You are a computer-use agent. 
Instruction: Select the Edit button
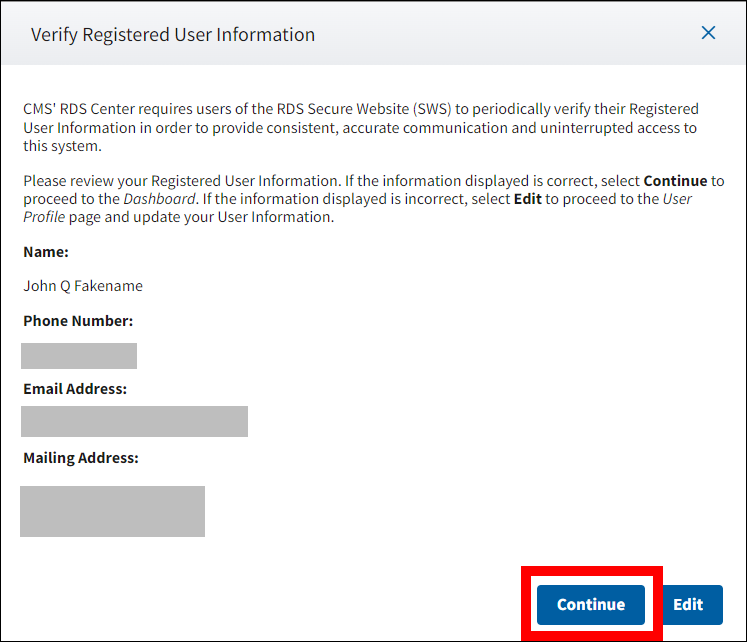(x=688, y=604)
